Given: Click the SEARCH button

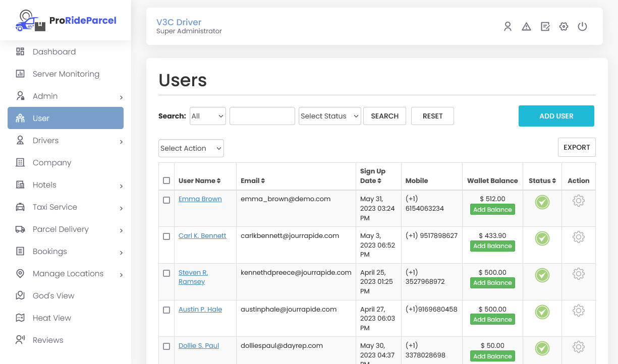Looking at the screenshot, I should pos(384,116).
